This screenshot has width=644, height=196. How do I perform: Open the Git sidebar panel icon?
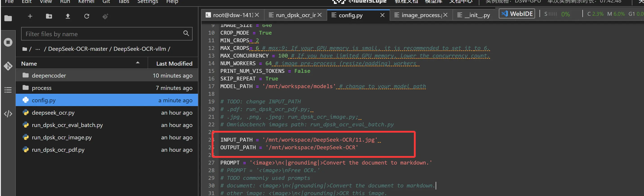[8, 66]
